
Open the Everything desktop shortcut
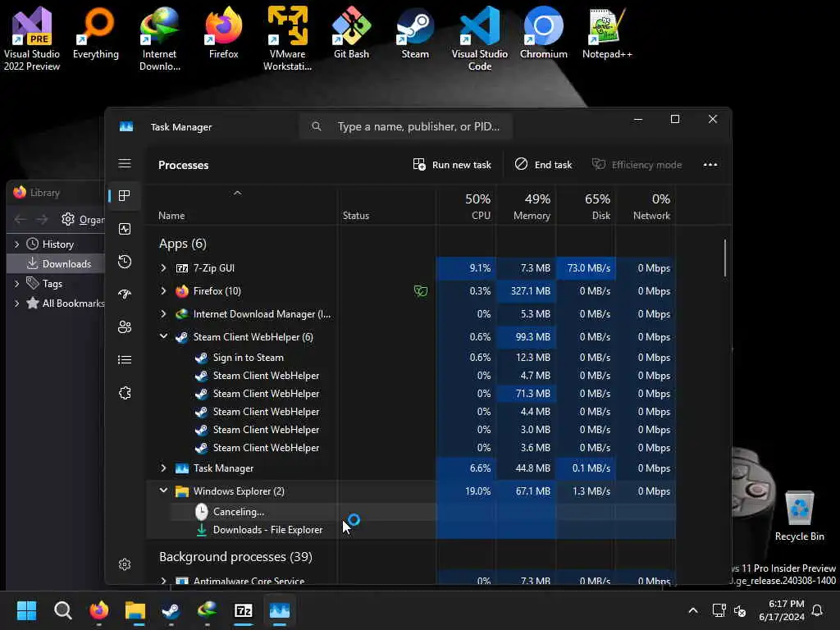96,33
